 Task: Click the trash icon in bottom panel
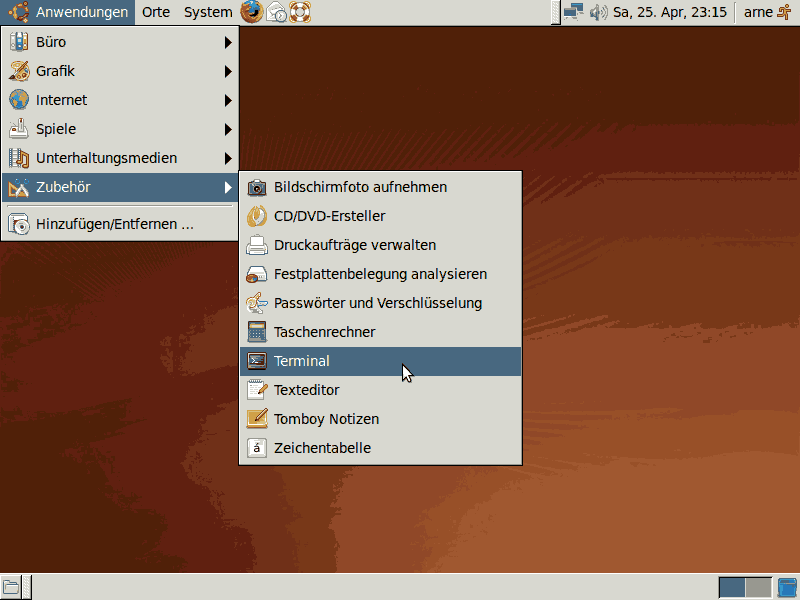788,588
